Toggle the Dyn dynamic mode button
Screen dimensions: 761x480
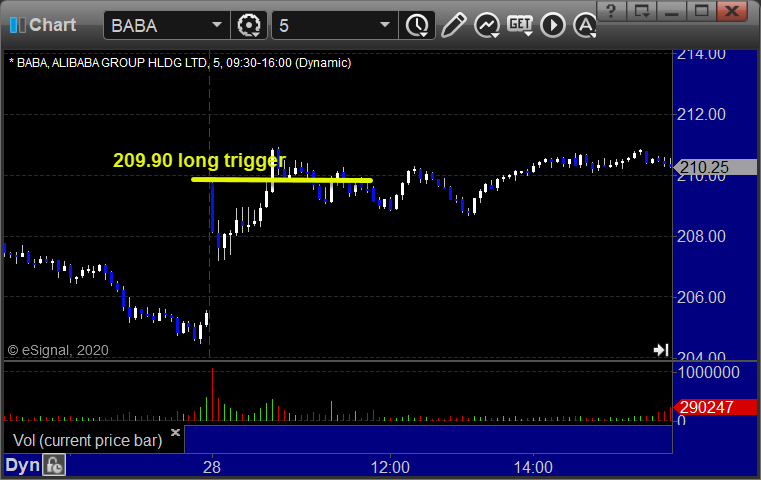22,465
